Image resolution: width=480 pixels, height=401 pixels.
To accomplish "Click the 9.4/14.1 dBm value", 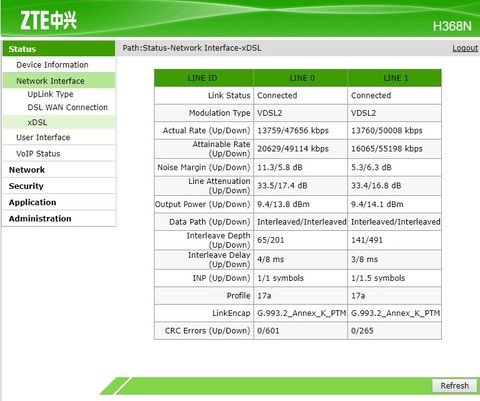I will pos(377,204).
